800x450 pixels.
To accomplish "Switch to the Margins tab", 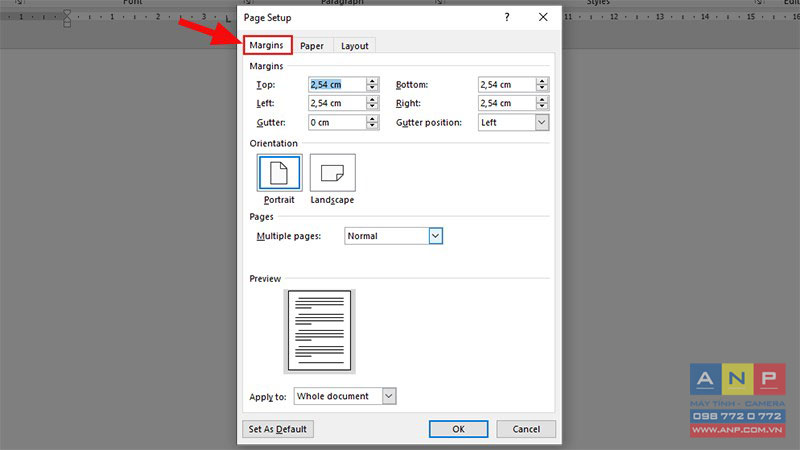I will pos(267,45).
